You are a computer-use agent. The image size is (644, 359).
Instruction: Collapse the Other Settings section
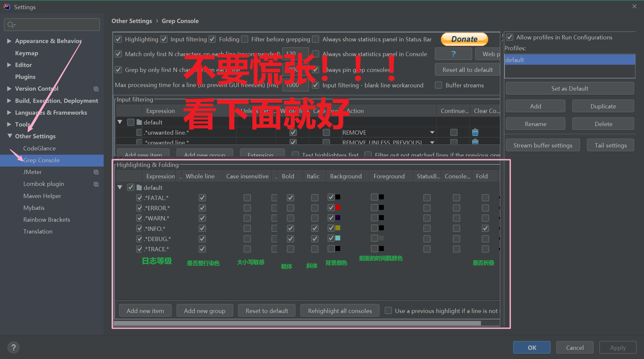[x=10, y=136]
